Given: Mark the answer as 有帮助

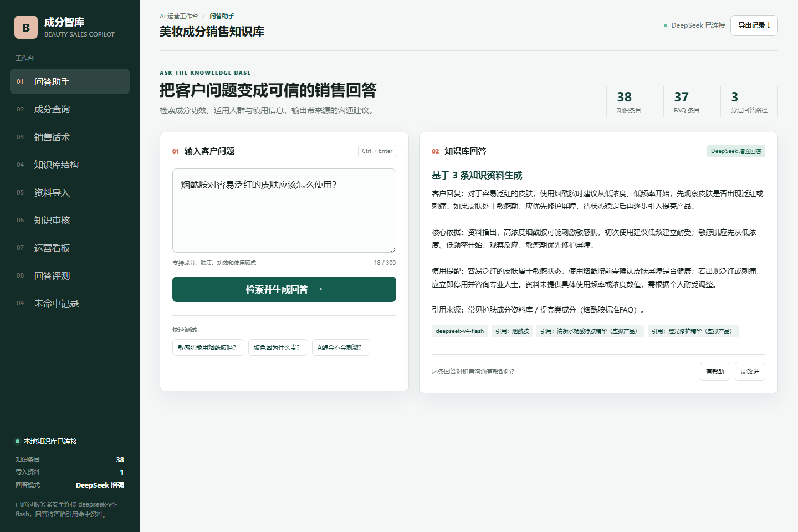Looking at the screenshot, I should pyautogui.click(x=715, y=371).
